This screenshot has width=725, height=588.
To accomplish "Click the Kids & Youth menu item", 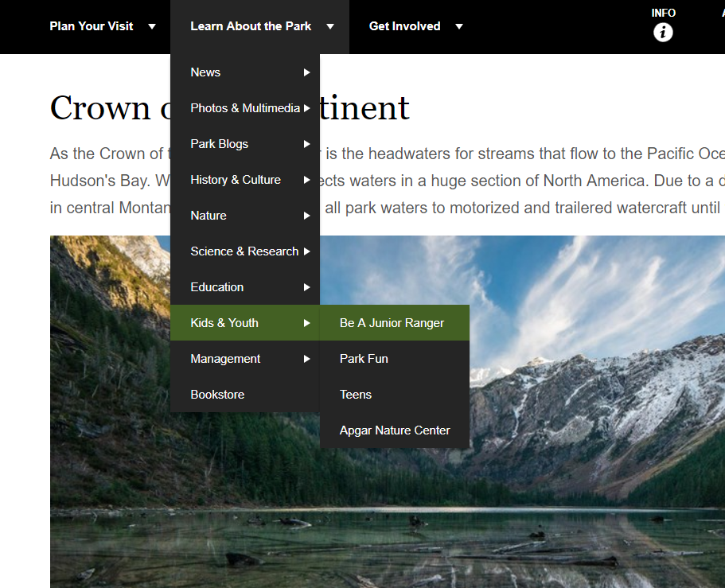I will [224, 323].
